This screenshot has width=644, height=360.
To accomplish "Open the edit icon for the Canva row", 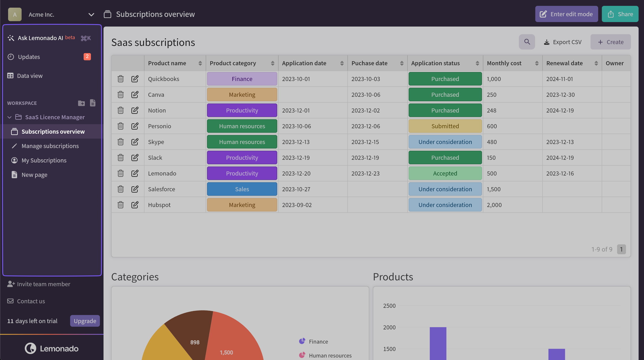I will coord(135,94).
